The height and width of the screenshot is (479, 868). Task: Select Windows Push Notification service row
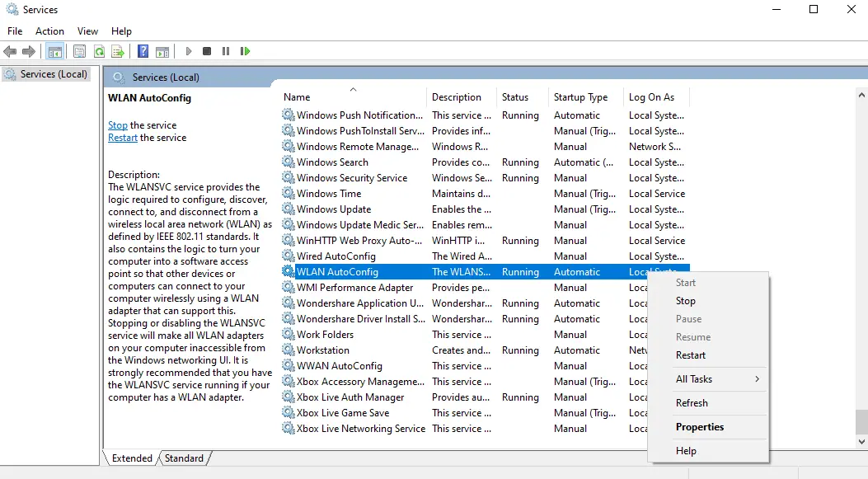pyautogui.click(x=485, y=115)
